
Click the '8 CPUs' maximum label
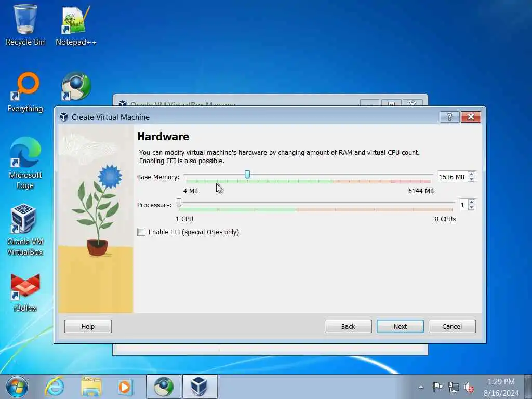pos(445,219)
